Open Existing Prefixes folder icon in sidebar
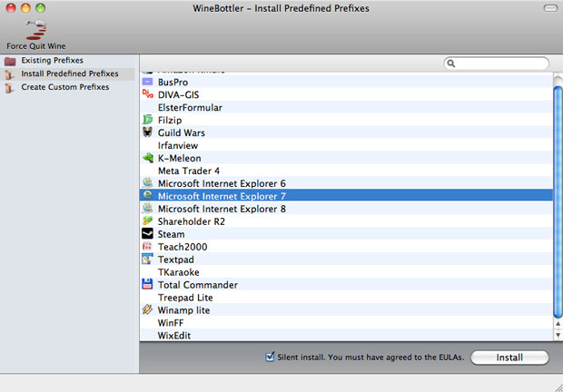The image size is (563, 392). (x=10, y=62)
